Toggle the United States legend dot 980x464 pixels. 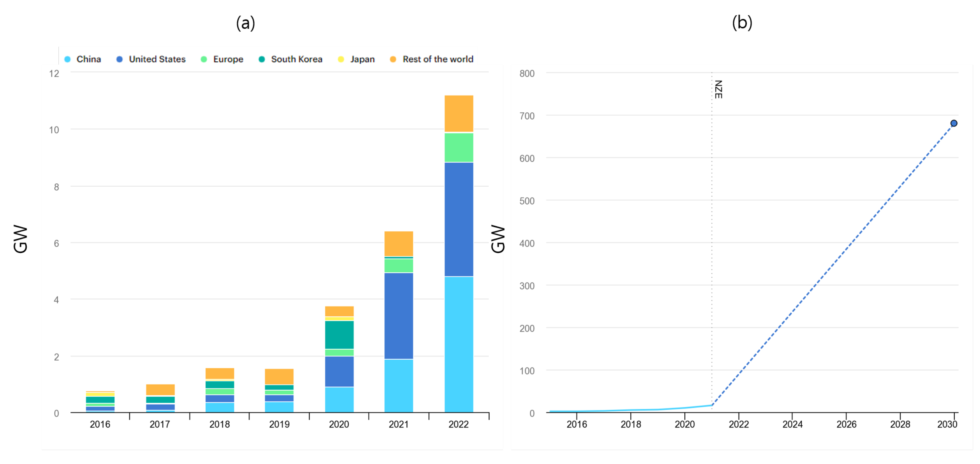coord(119,59)
